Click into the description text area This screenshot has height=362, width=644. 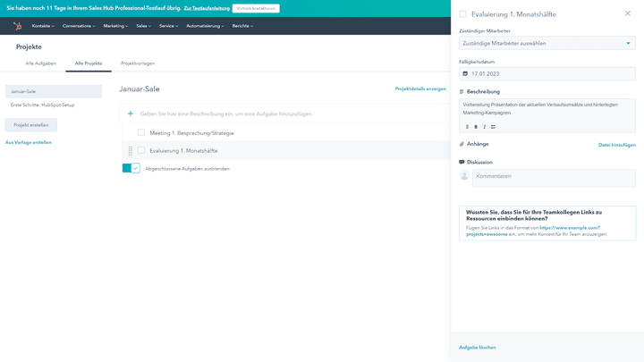(547, 109)
